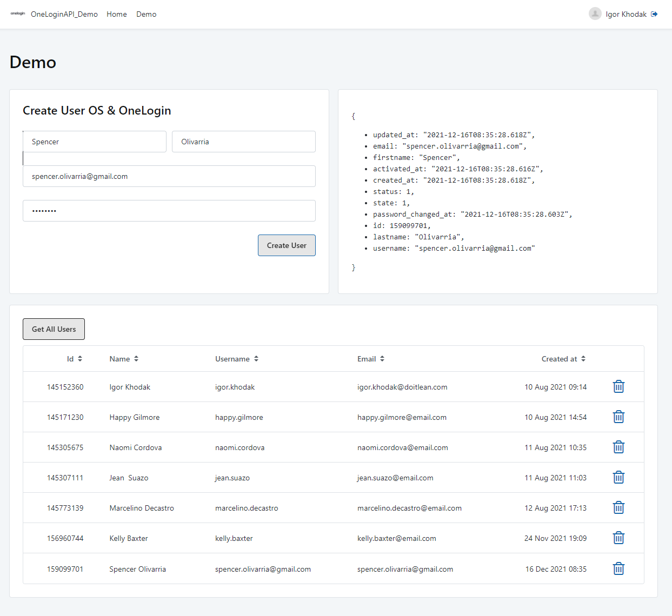Open the Home navigation item
Viewport: 672px width, 616px height.
[117, 14]
